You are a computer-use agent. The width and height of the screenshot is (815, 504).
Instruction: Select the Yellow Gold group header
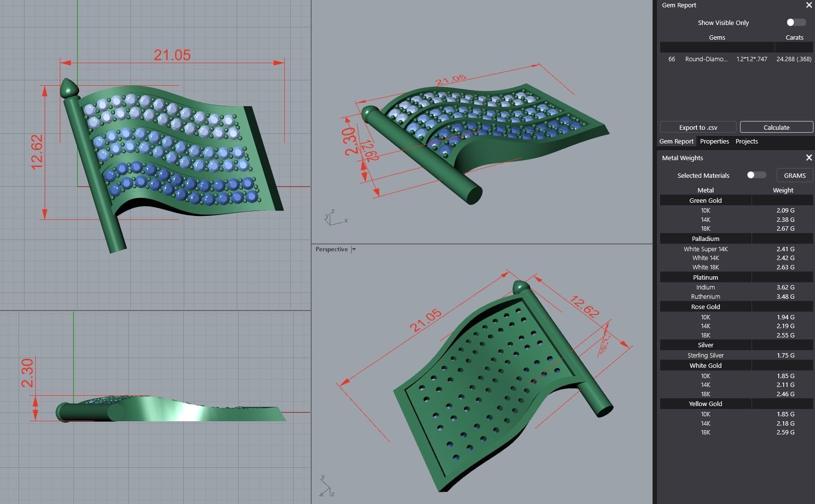pyautogui.click(x=705, y=404)
